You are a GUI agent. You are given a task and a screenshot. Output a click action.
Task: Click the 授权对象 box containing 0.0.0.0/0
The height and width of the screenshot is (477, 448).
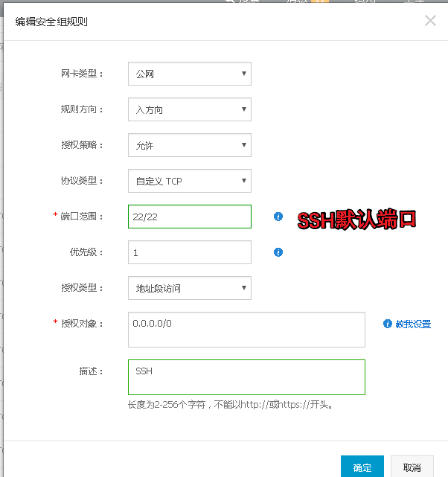(246, 330)
